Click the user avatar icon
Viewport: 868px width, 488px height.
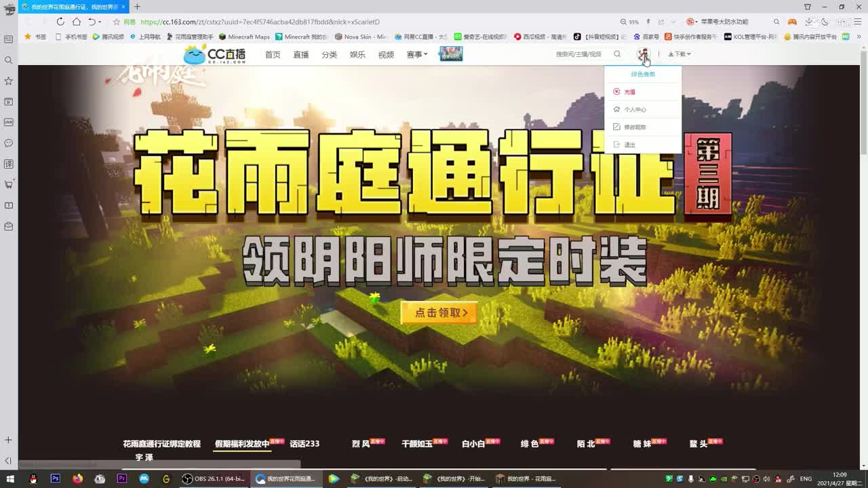pos(643,54)
